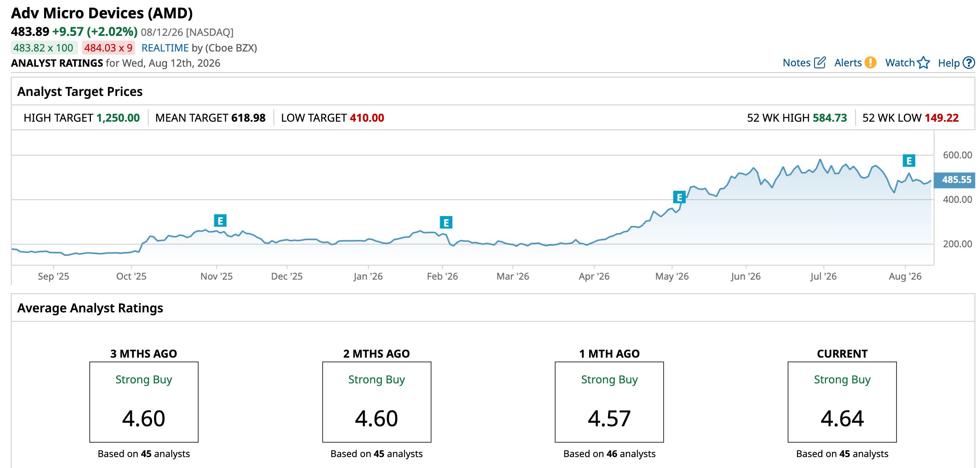Click the HIGH TARGET 1,250.00 value
Screen dimensions: 980x468
point(118,118)
